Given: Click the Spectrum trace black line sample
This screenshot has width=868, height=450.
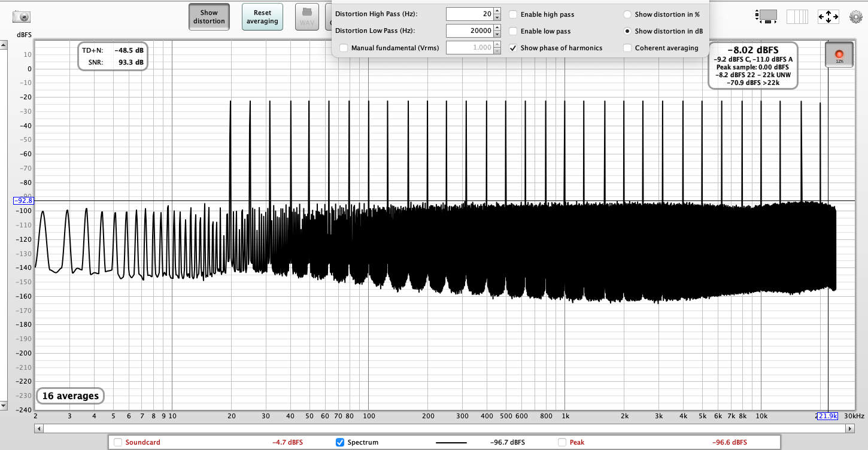Looking at the screenshot, I should tap(451, 443).
